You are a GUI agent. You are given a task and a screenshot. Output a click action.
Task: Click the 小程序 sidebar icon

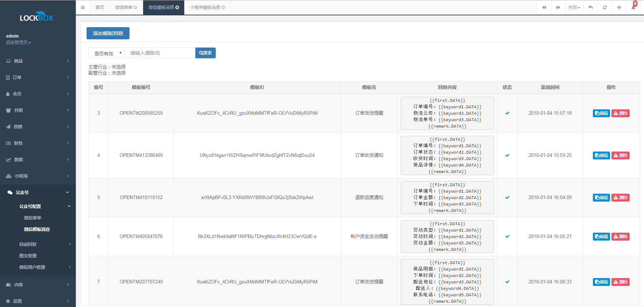(9, 176)
